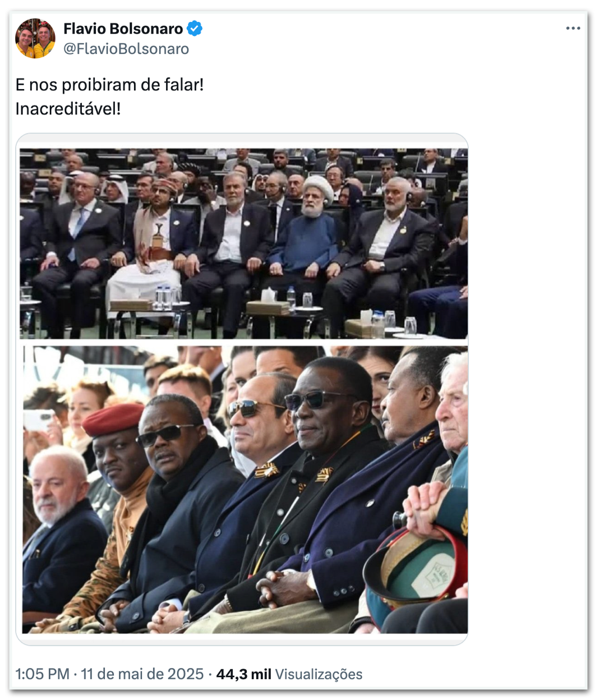Open the @FlavioBolsonaro handle link
The image size is (599, 700).
[x=126, y=49]
